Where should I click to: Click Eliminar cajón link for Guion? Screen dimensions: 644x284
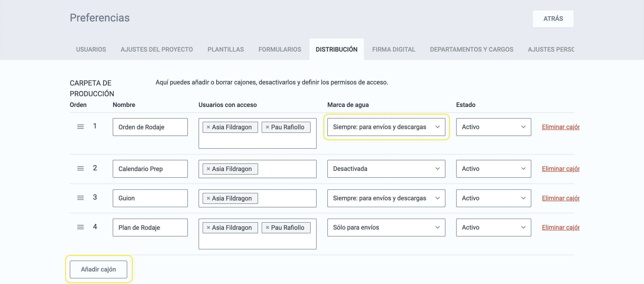pyautogui.click(x=560, y=198)
